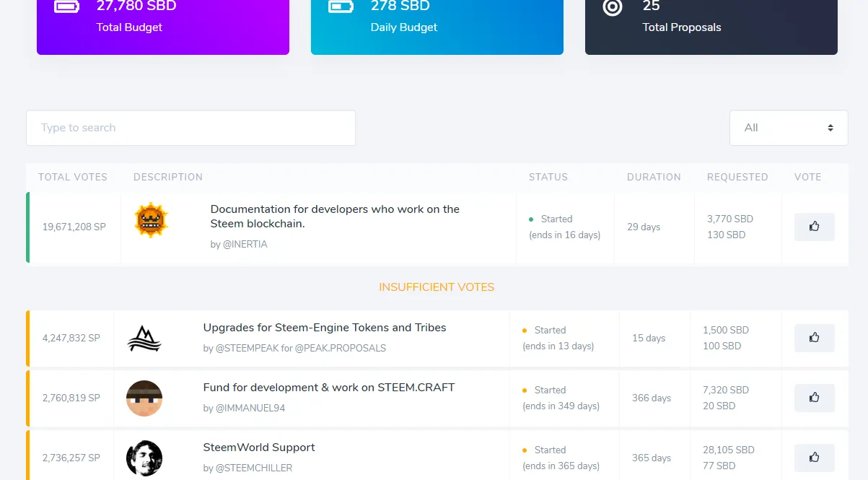Vote thumbs-up on SteemWorld Support
868x480 pixels.
[814, 458]
